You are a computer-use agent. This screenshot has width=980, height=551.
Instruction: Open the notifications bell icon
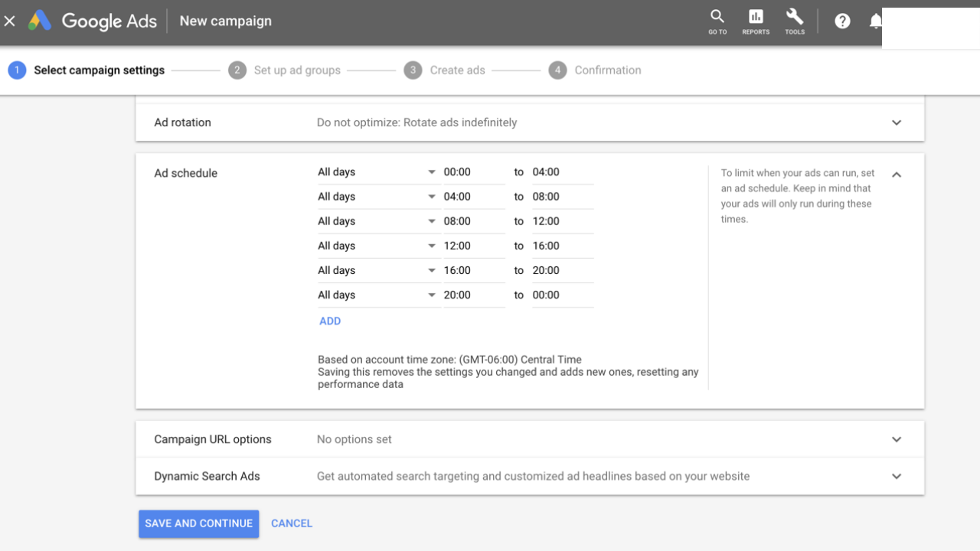pos(876,21)
